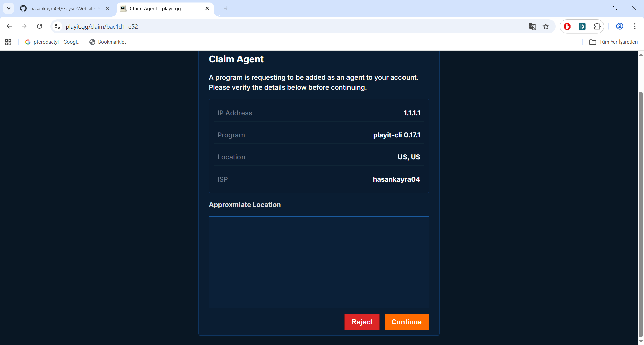Reload the playit.gg claim page
The width and height of the screenshot is (644, 345).
pos(40,26)
